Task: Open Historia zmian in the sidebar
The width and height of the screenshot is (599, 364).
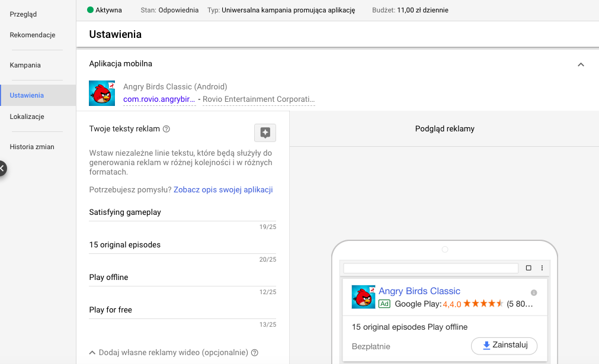Action: pyautogui.click(x=32, y=147)
